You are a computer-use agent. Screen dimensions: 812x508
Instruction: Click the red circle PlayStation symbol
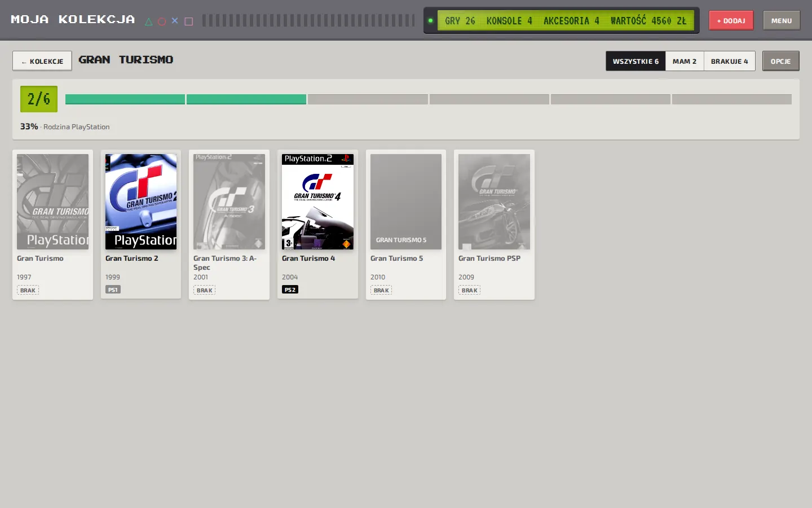[162, 21]
